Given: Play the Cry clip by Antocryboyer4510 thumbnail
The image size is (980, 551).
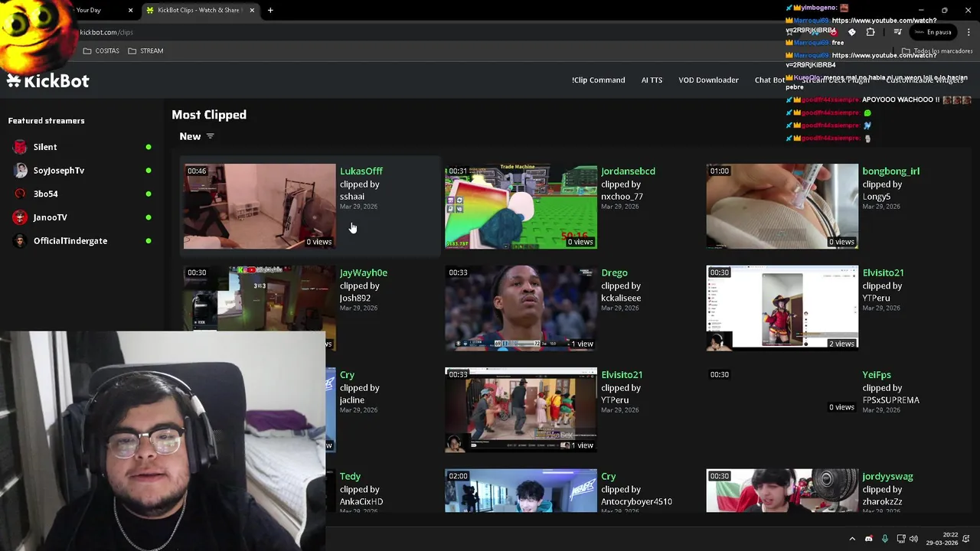Looking at the screenshot, I should (521, 491).
